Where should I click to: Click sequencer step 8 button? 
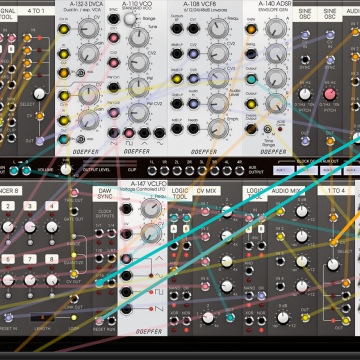(x=52, y=259)
